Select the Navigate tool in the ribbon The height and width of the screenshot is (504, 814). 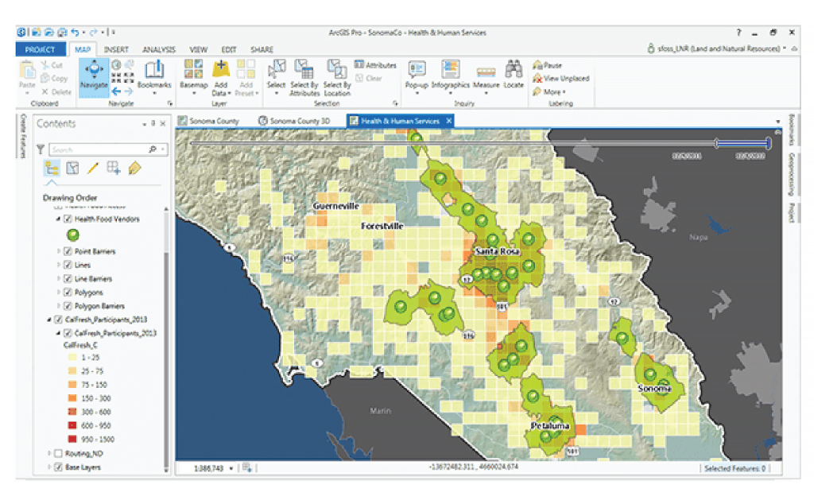[94, 77]
